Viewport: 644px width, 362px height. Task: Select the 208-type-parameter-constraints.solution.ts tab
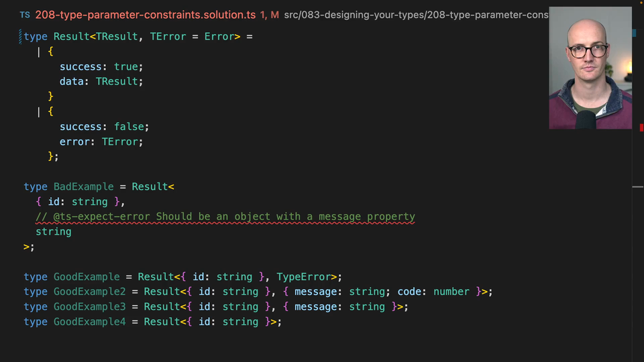pyautogui.click(x=144, y=15)
